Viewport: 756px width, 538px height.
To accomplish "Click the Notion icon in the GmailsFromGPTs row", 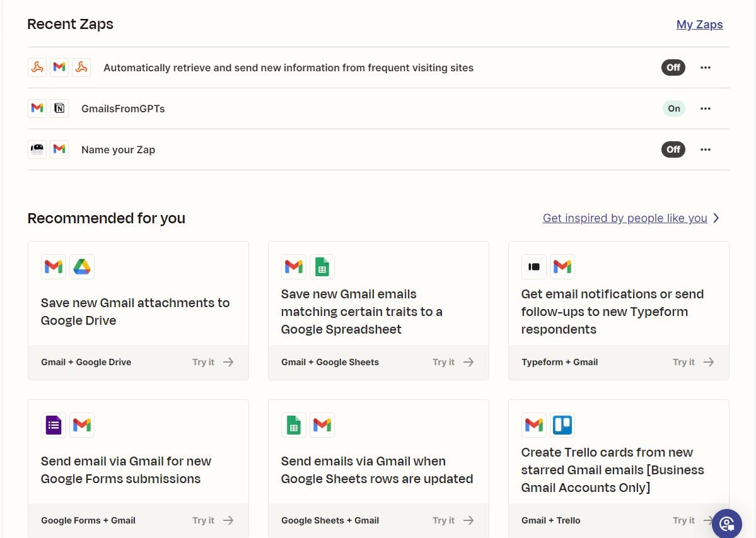I will pos(59,108).
